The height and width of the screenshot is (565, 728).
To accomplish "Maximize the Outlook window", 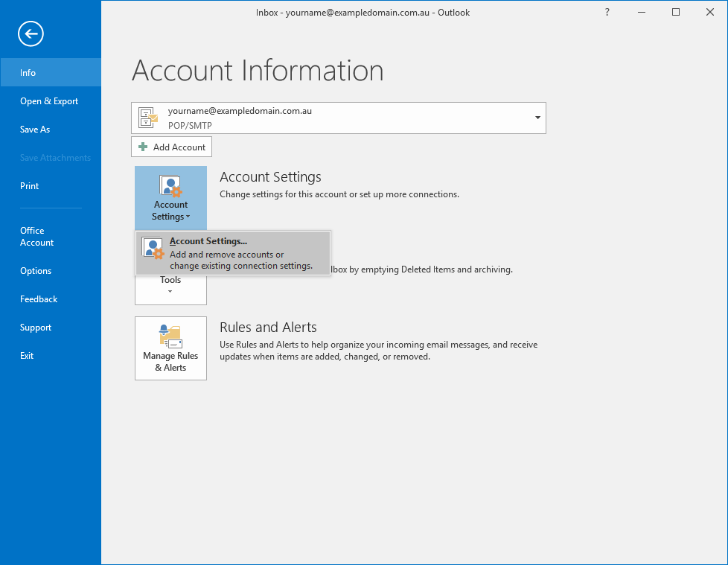I will pyautogui.click(x=675, y=13).
